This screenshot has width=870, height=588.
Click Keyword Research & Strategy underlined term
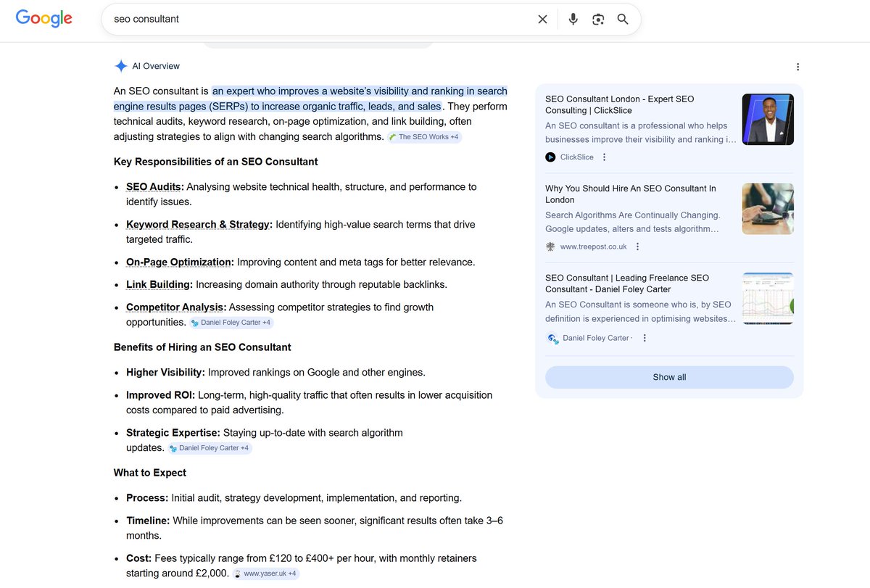click(x=199, y=225)
